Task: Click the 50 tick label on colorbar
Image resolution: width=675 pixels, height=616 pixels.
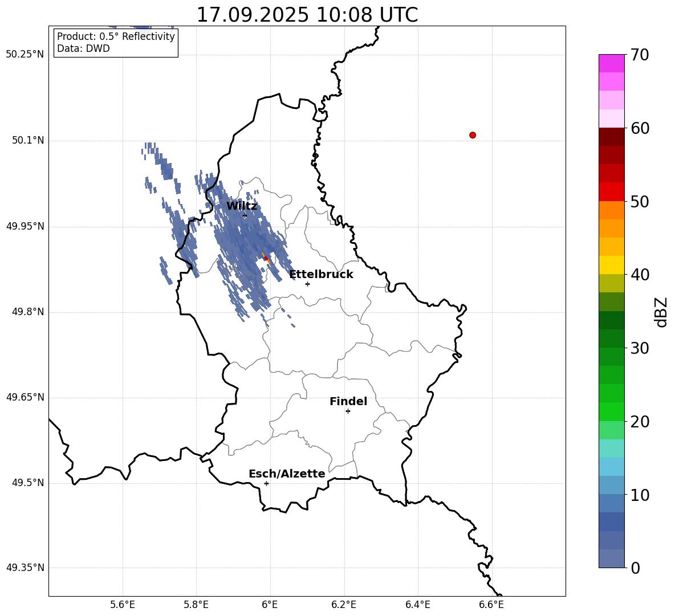Action: (x=640, y=202)
